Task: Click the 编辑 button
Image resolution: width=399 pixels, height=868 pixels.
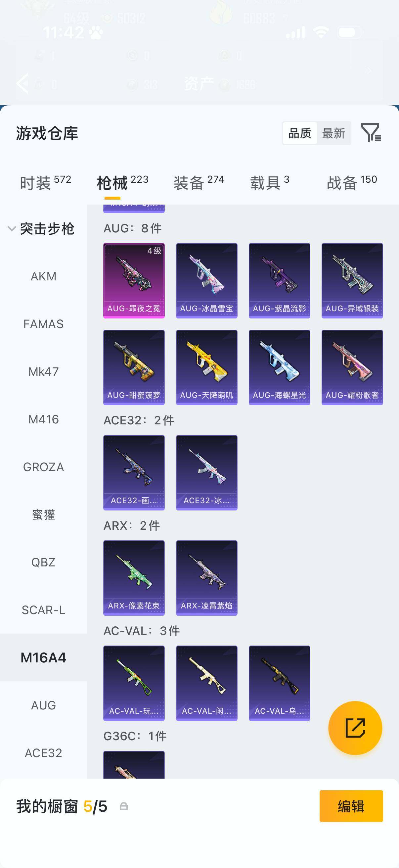Action: [x=351, y=806]
